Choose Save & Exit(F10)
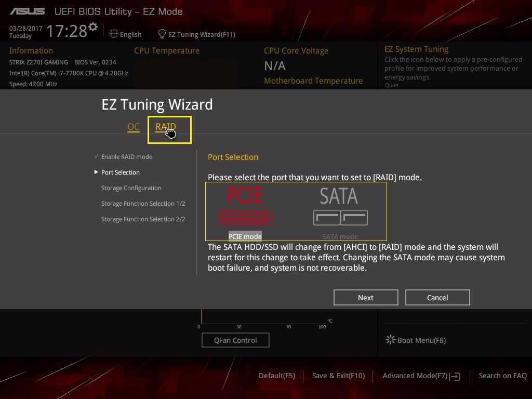This screenshot has width=532, height=399. pos(338,376)
